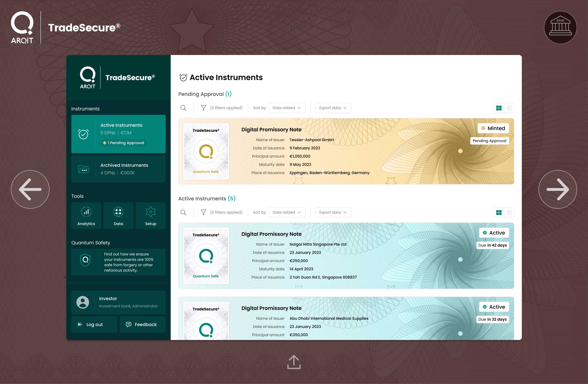This screenshot has width=588, height=384.
Task: Open Export data dropdown in Pending Approval
Action: click(333, 108)
